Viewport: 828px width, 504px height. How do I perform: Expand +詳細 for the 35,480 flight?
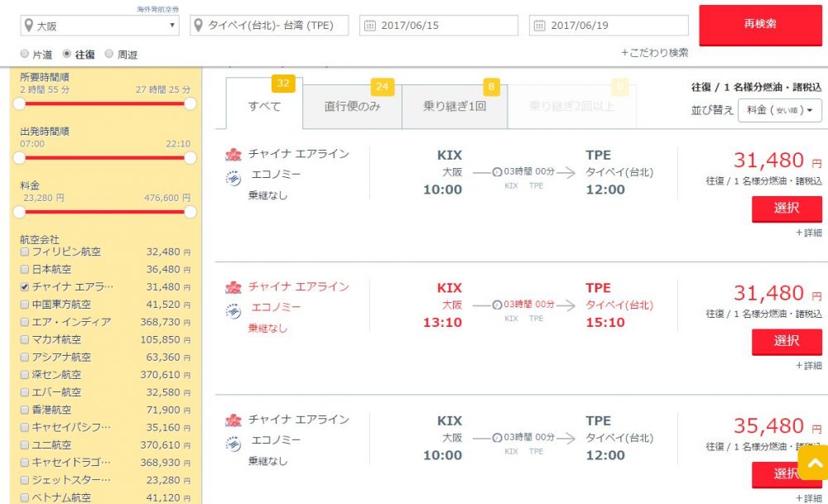809,498
